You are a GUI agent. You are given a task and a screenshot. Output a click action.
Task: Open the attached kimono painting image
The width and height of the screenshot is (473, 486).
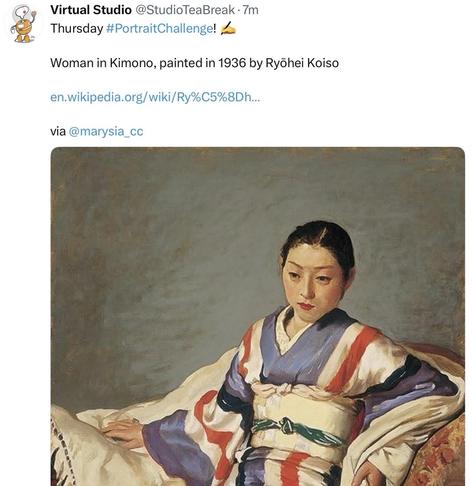pyautogui.click(x=258, y=316)
